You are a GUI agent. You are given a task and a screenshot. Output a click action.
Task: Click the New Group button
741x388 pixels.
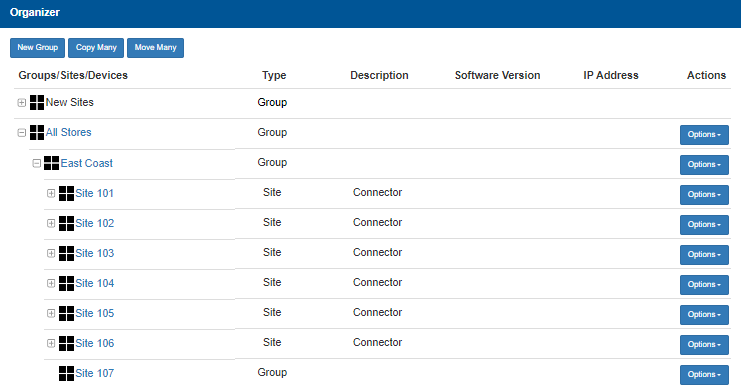click(37, 48)
